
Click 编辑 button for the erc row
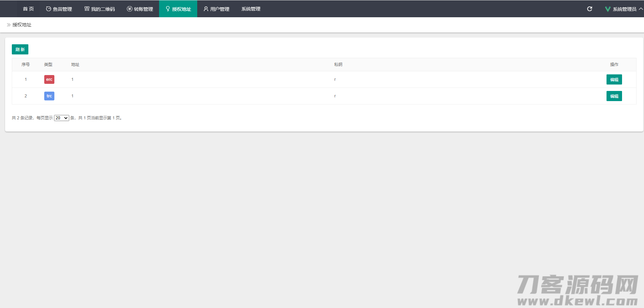click(614, 79)
